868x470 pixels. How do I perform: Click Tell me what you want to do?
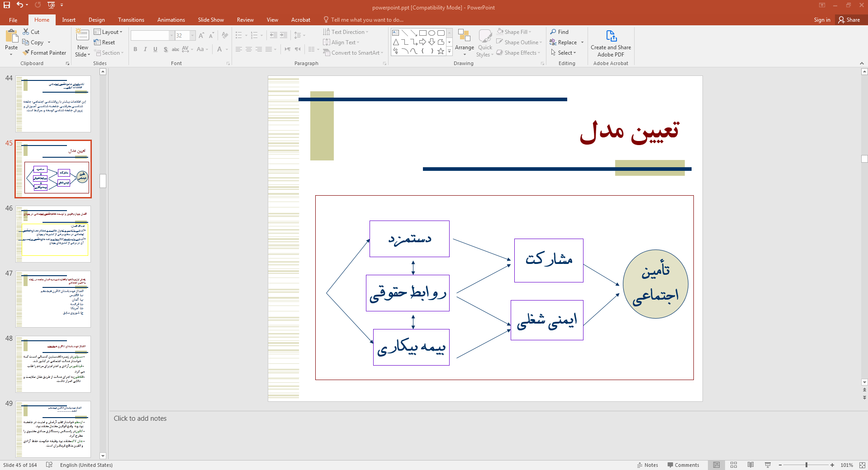coord(363,20)
